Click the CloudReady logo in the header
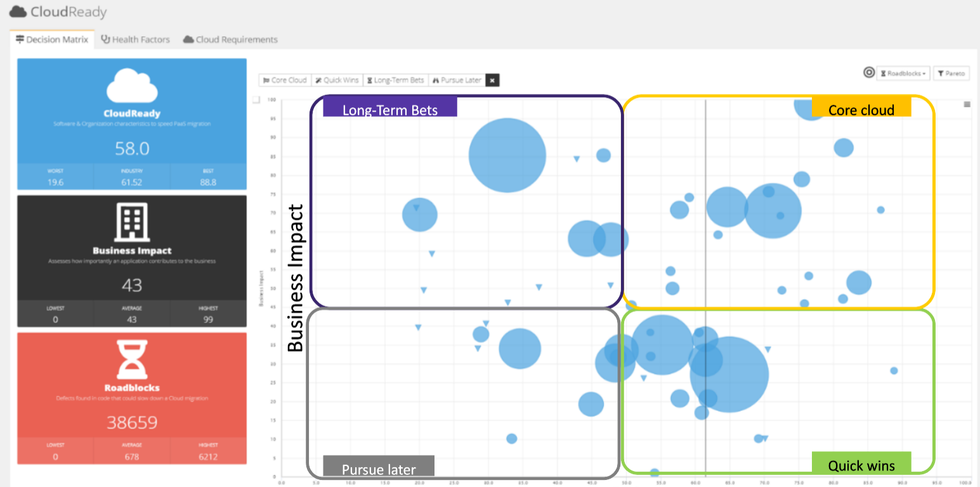 (58, 12)
